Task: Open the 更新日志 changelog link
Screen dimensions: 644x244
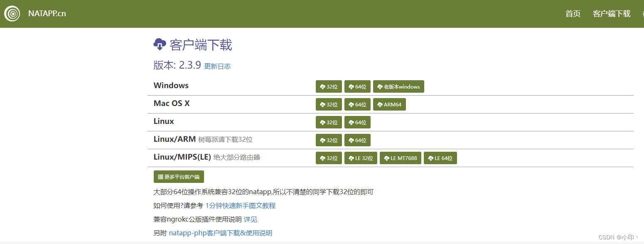Action: 217,66
